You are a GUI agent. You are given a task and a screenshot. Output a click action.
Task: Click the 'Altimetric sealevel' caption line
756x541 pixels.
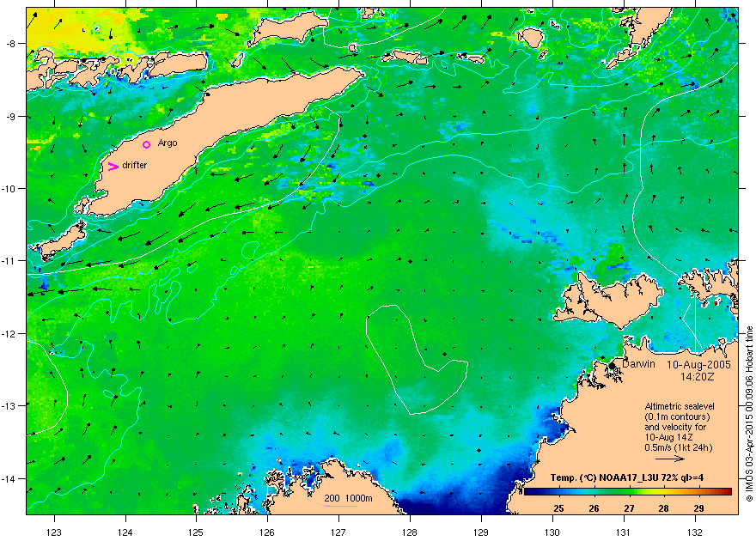pos(680,406)
